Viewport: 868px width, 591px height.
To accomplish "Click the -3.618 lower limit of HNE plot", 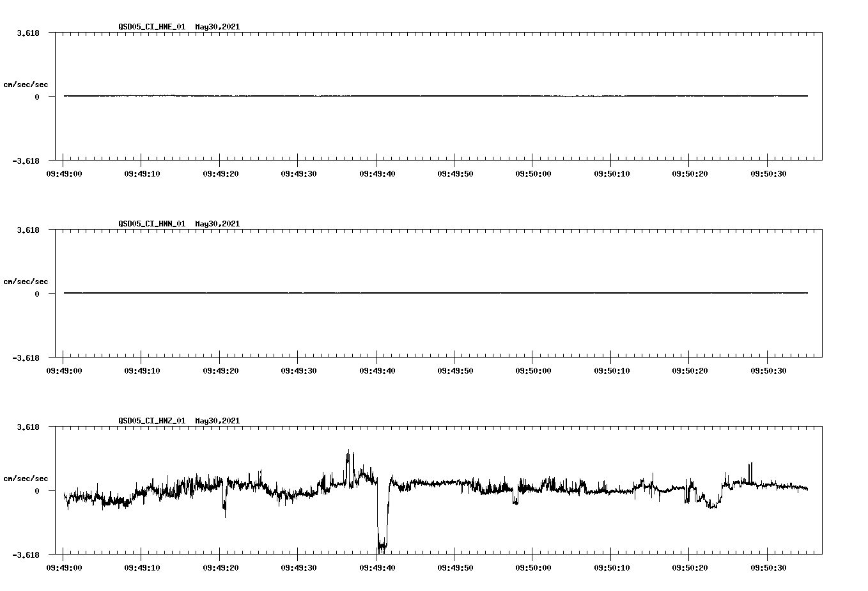I will point(26,161).
